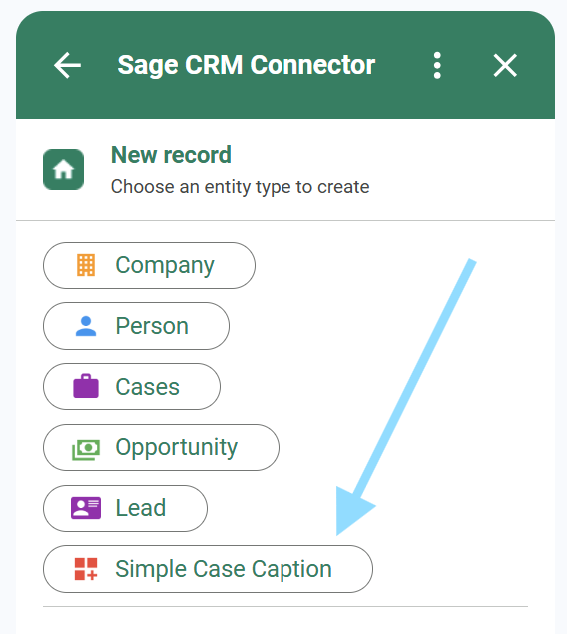Choose the Cases entity type
The image size is (567, 634).
point(132,387)
